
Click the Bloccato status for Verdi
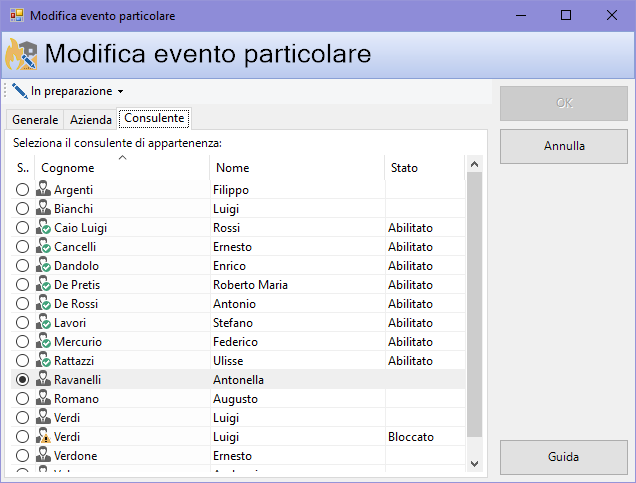pos(411,437)
